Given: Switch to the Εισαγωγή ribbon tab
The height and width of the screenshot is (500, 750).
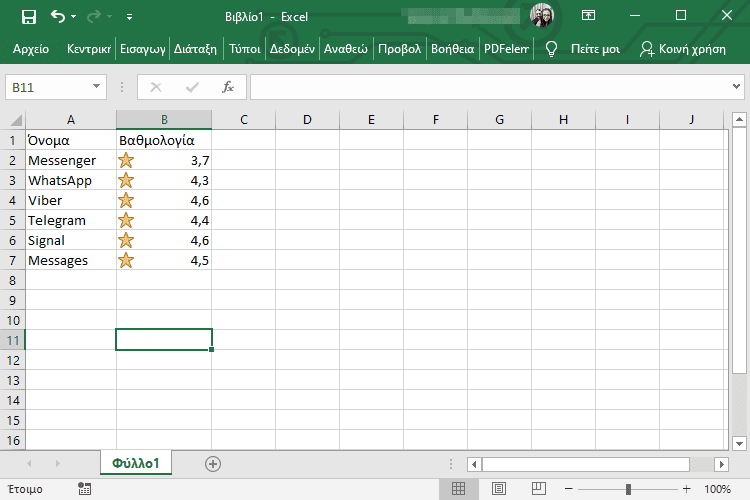Looking at the screenshot, I should click(143, 49).
